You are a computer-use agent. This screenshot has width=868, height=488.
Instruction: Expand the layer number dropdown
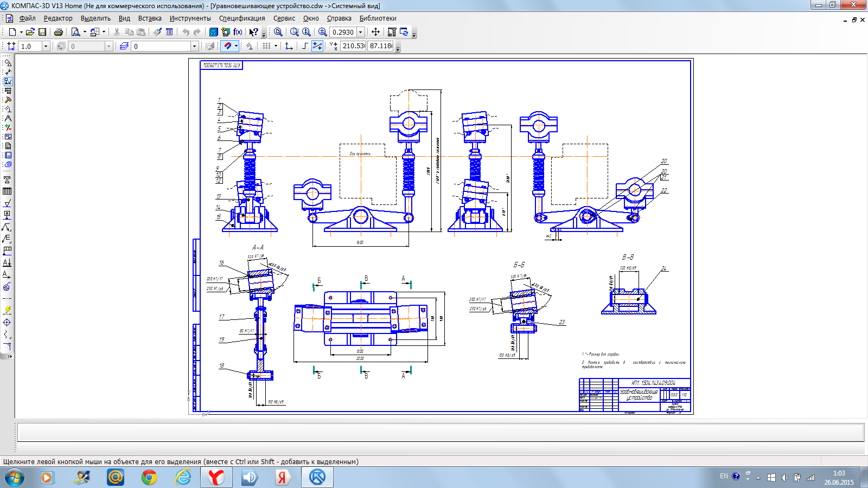point(194,46)
